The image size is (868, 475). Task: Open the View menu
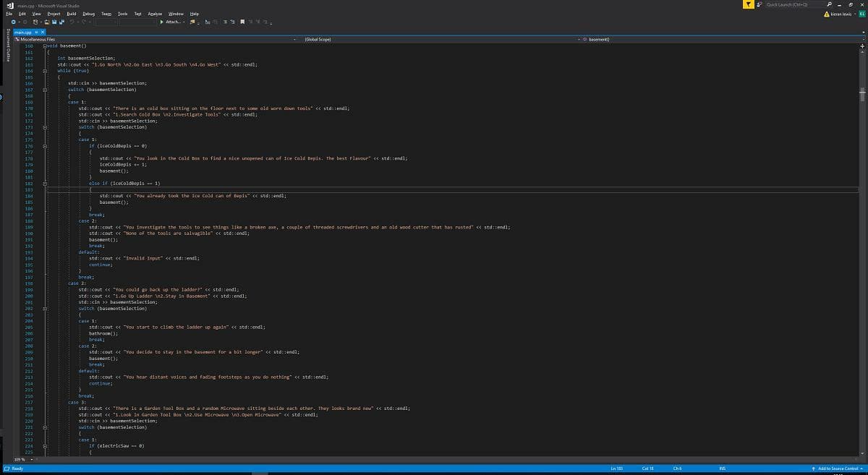pyautogui.click(x=36, y=14)
